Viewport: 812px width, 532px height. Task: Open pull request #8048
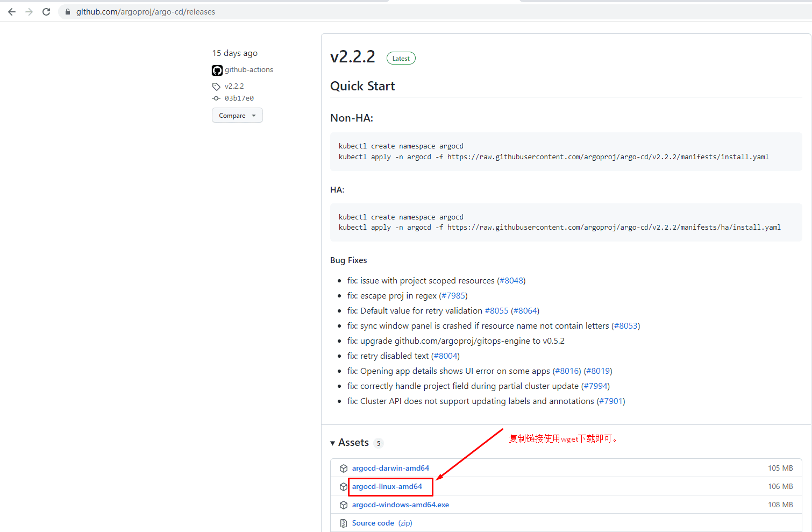click(x=511, y=281)
